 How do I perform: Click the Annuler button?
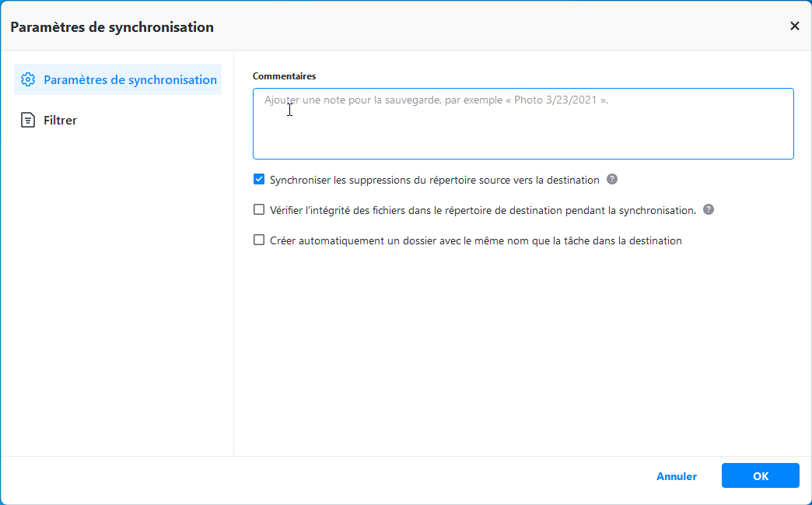pos(677,476)
